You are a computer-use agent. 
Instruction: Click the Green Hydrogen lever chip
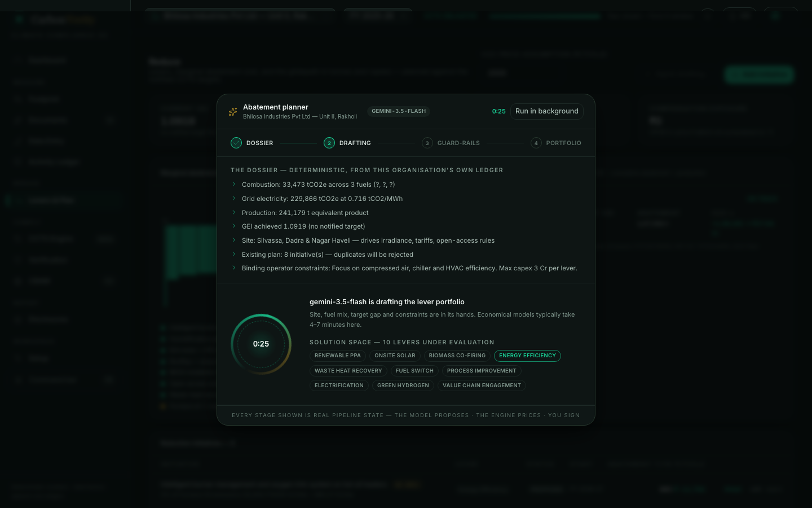pyautogui.click(x=403, y=386)
